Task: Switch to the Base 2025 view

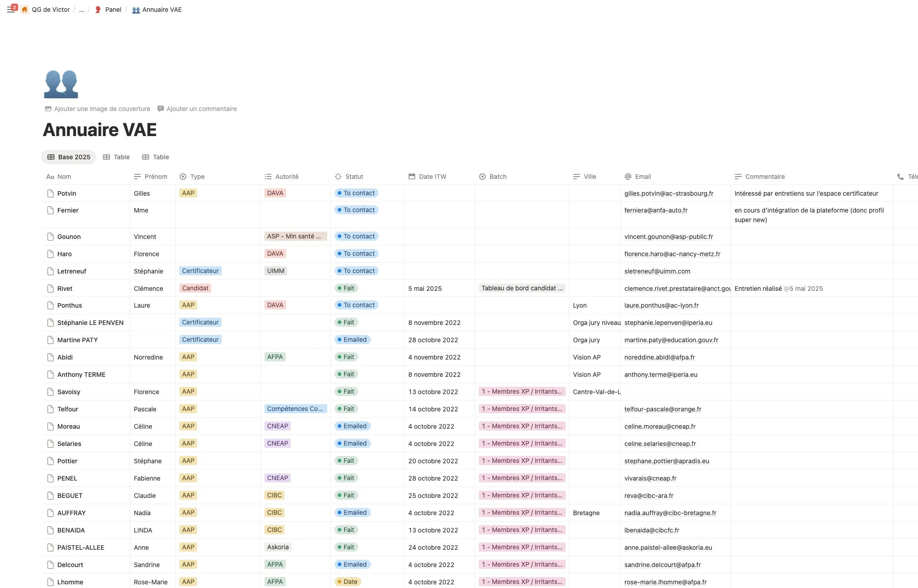Action: (68, 157)
